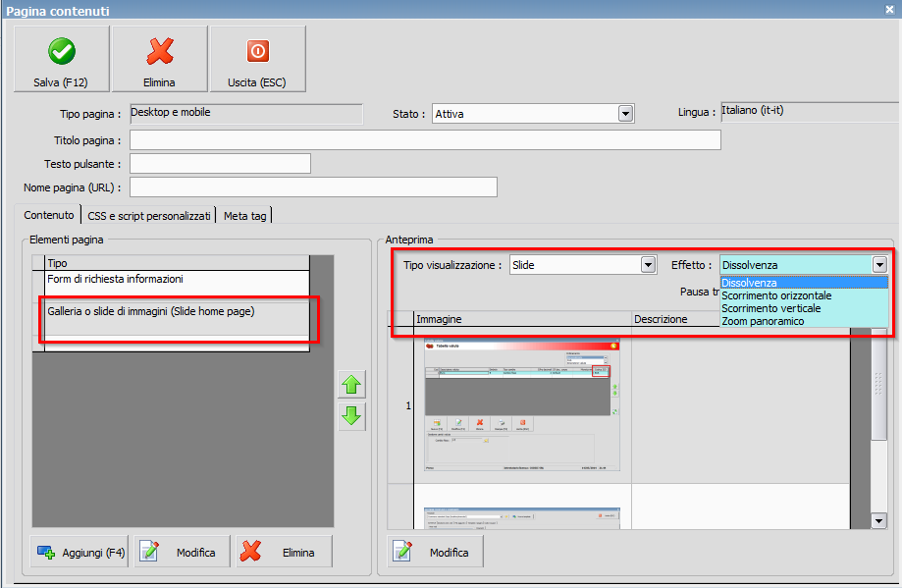902x588 pixels.
Task: Move element down with green arrow
Action: [351, 415]
